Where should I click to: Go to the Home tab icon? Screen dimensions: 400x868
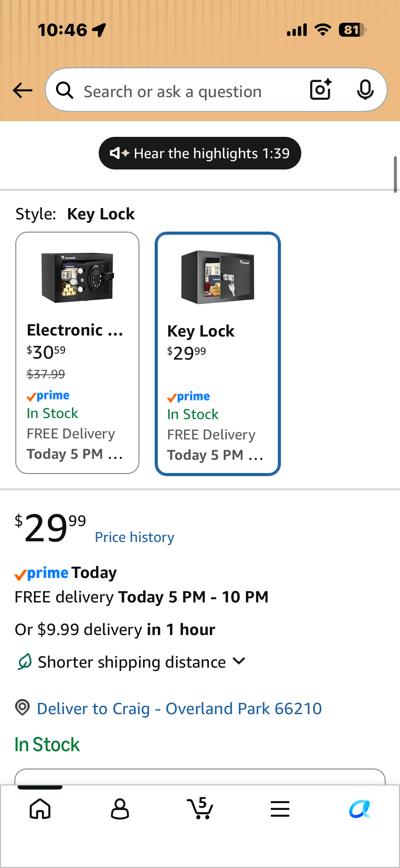tap(40, 809)
